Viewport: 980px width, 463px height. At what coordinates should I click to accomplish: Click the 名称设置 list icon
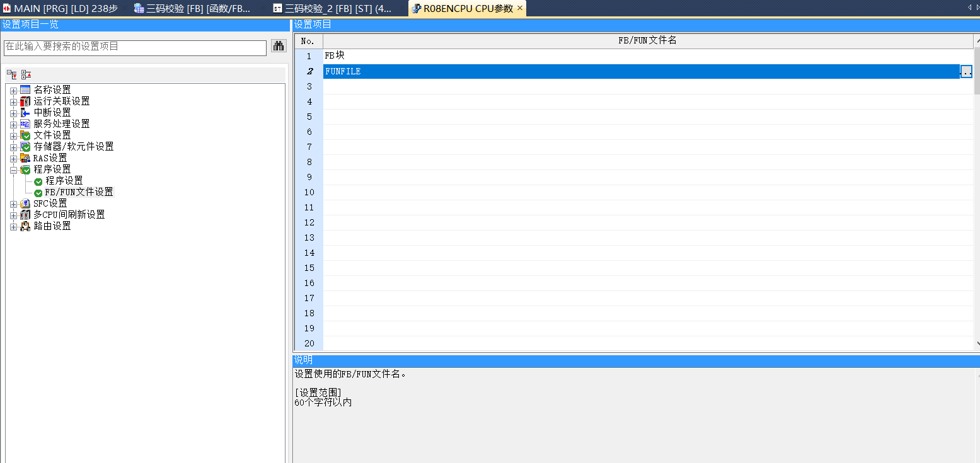[25, 89]
